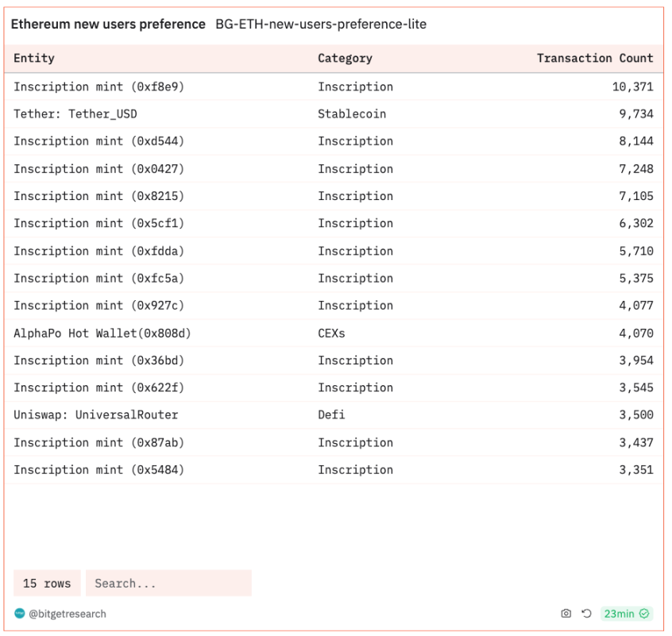This screenshot has height=636, width=672.
Task: Click the green check status icon
Action: (x=644, y=614)
